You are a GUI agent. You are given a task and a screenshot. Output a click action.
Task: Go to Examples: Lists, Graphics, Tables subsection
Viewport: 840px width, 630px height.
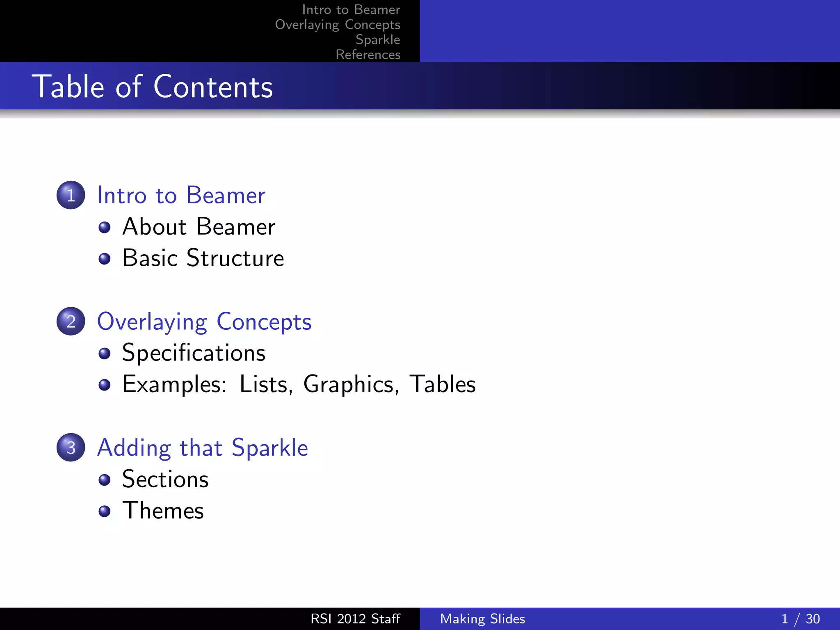(299, 385)
